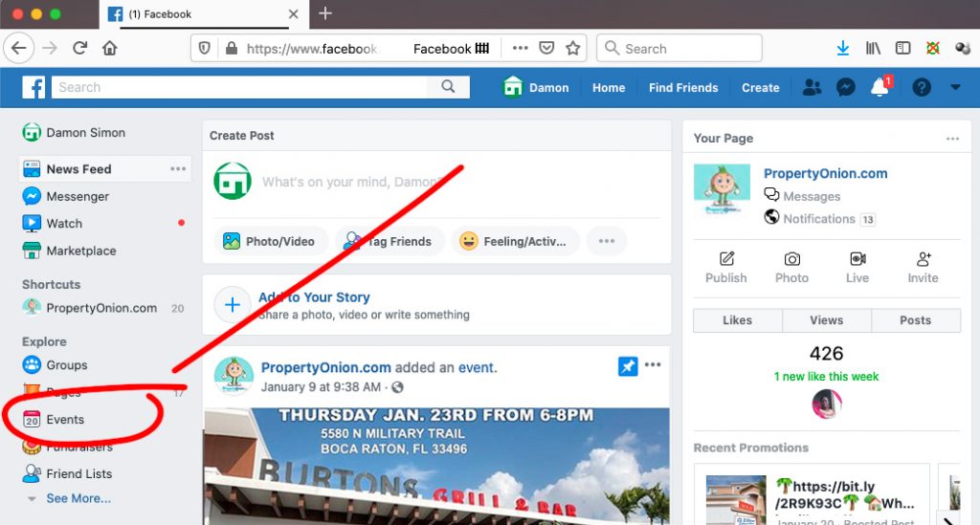Open the Firefox library icon
This screenshot has width=980, height=525.
tap(873, 48)
